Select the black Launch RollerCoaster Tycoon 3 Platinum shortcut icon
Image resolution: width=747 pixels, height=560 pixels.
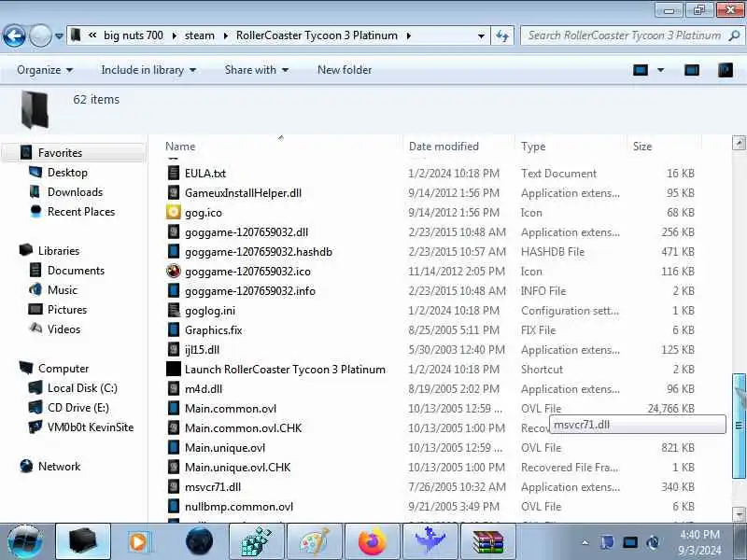point(174,369)
